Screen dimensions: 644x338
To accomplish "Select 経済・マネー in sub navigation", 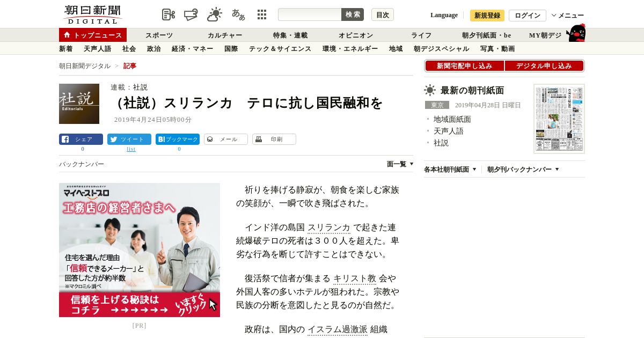I will click(x=193, y=49).
